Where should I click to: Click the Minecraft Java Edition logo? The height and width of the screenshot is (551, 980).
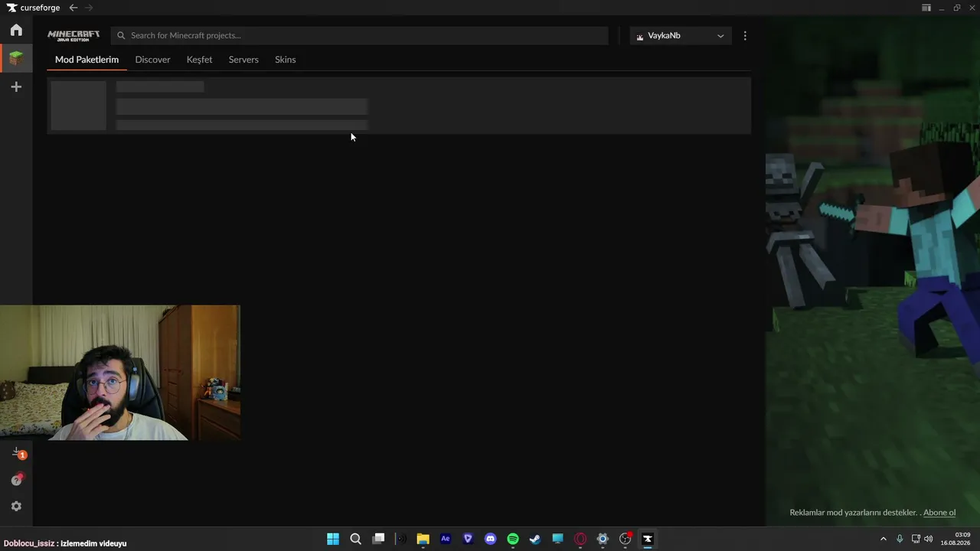coord(73,36)
